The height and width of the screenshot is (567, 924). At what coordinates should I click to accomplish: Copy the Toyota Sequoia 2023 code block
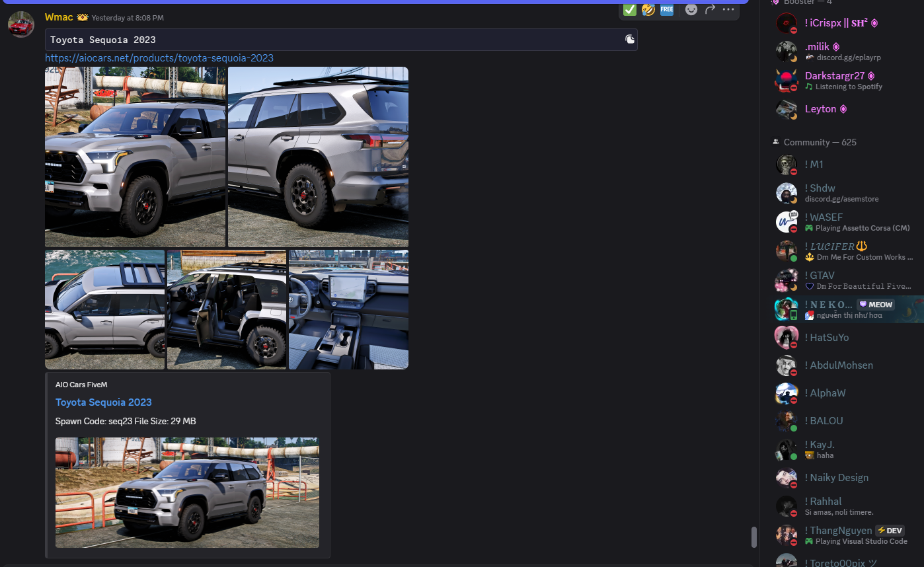tap(630, 40)
